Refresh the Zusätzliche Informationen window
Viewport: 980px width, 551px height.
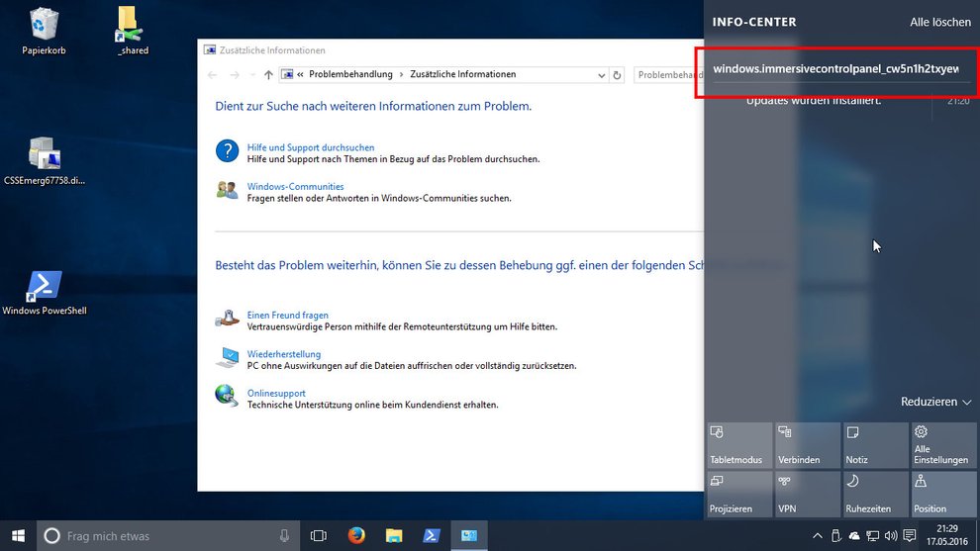617,75
